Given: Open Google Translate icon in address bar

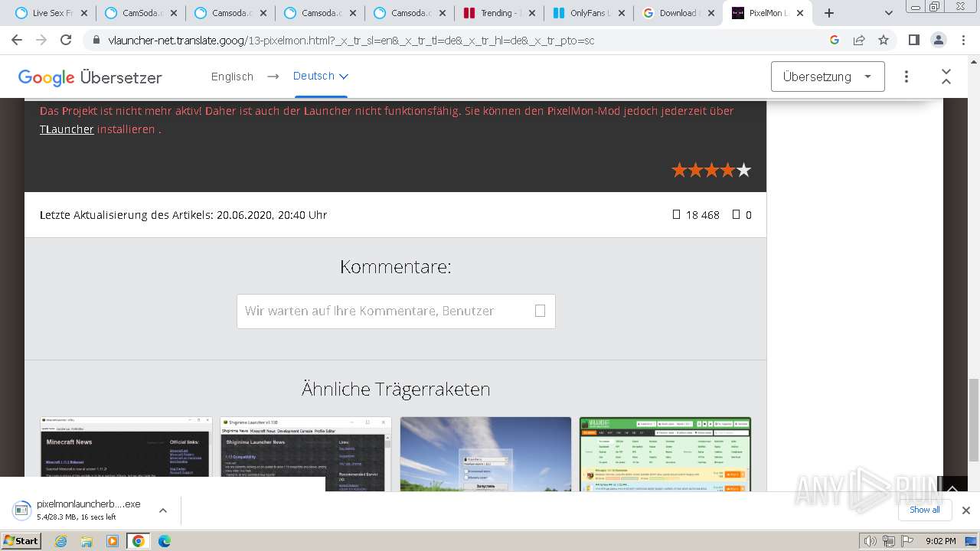Looking at the screenshot, I should (x=835, y=41).
